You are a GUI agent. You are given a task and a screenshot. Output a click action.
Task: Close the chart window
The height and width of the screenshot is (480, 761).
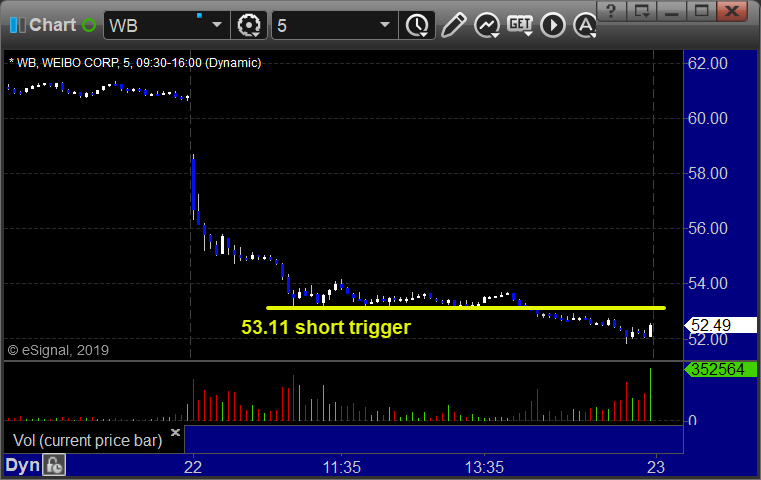(x=732, y=10)
